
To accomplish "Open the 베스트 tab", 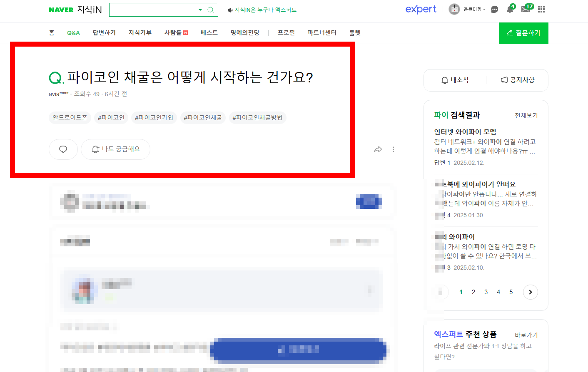I will pyautogui.click(x=209, y=32).
